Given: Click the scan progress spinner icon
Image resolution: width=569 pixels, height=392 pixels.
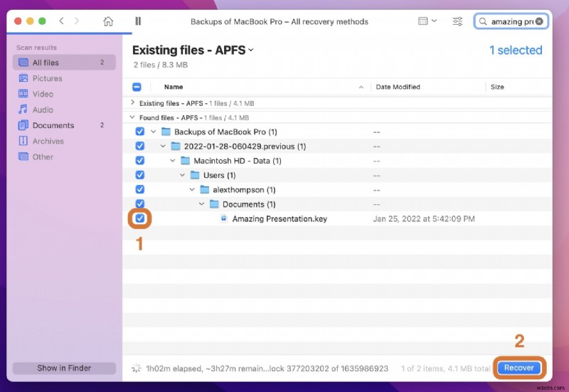Looking at the screenshot, I should coord(136,368).
